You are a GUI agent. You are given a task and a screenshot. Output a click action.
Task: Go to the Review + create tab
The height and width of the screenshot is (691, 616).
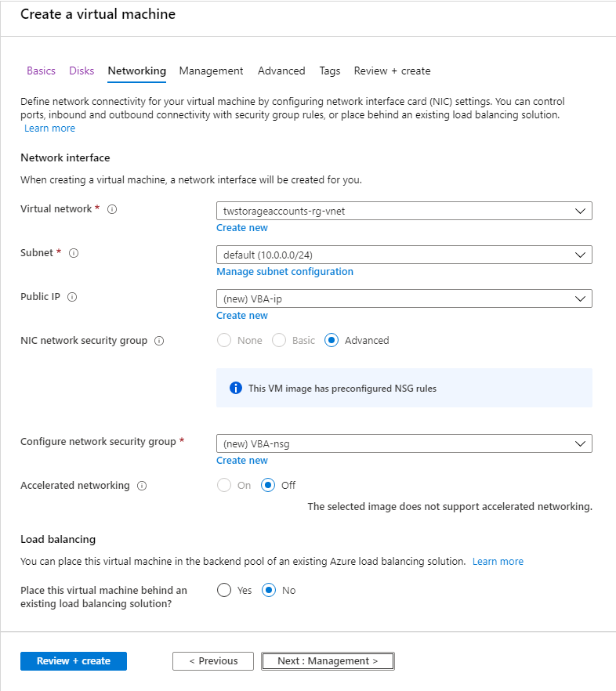pyautogui.click(x=392, y=71)
